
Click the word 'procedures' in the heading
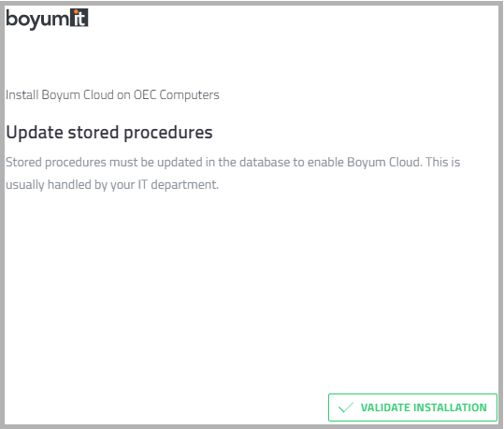(168, 133)
